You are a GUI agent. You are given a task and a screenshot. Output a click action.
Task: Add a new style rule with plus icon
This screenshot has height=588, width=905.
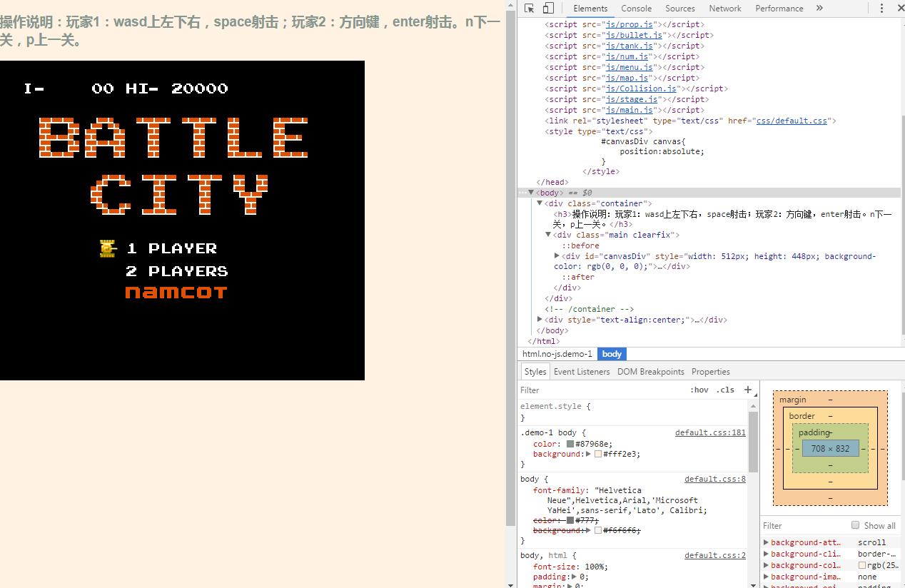point(747,390)
